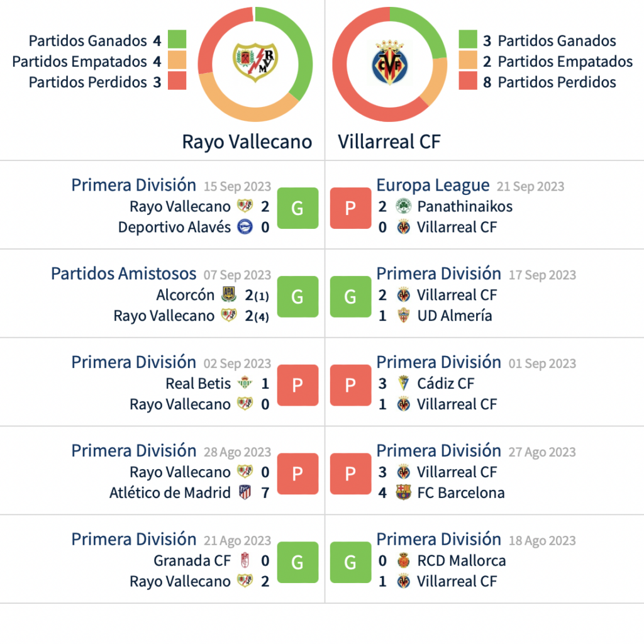The width and height of the screenshot is (644, 644).
Task: Click green Partidos Ganados swatch for Rayo Vallecano
Action: tap(177, 40)
